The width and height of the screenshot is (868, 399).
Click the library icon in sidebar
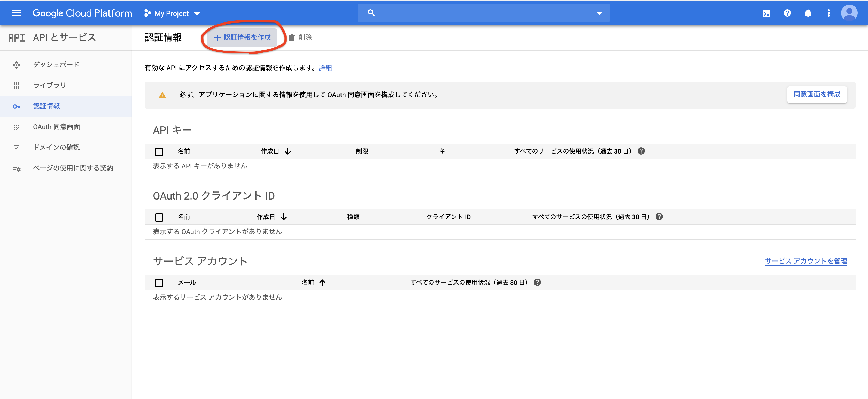click(17, 86)
